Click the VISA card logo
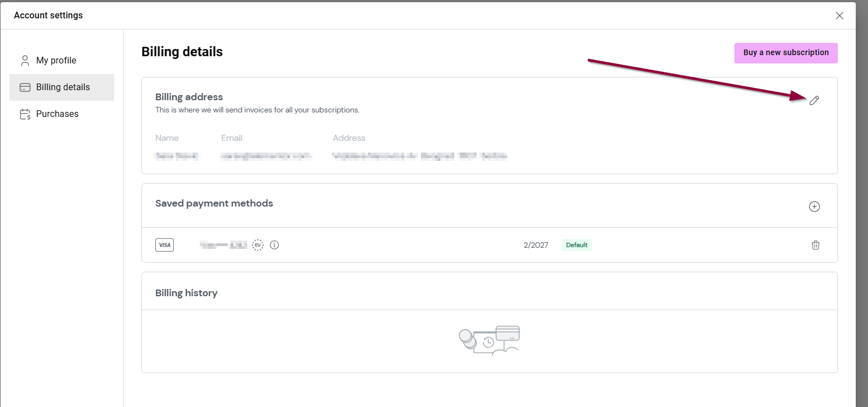 click(x=164, y=245)
